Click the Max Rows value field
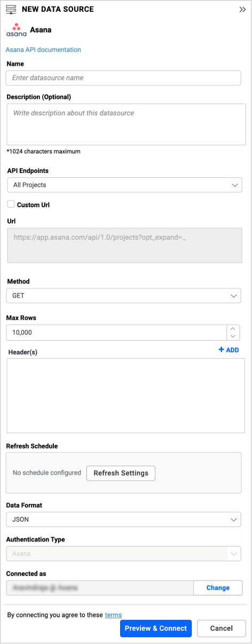Image resolution: width=252 pixels, height=644 pixels. click(x=116, y=333)
